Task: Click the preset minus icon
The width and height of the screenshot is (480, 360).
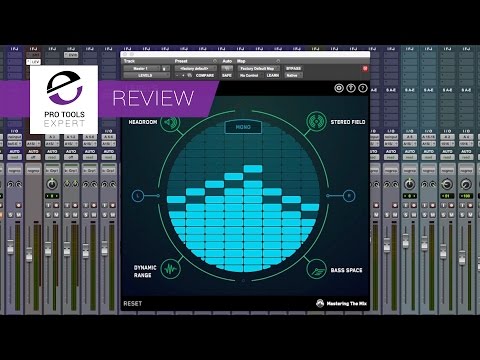Action: click(x=178, y=76)
